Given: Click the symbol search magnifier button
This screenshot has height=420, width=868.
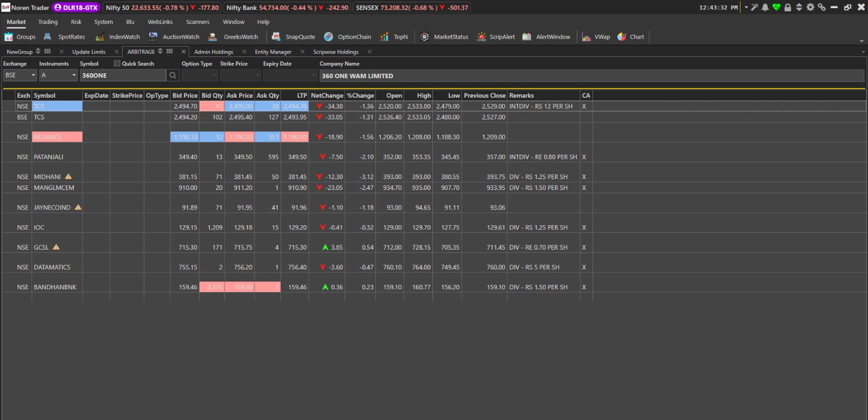Looking at the screenshot, I should (173, 75).
